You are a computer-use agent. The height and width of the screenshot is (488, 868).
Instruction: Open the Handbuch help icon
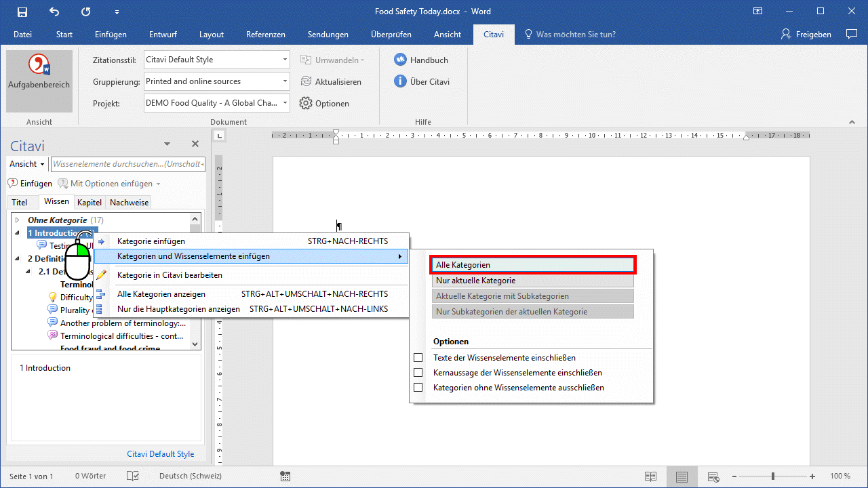[400, 60]
